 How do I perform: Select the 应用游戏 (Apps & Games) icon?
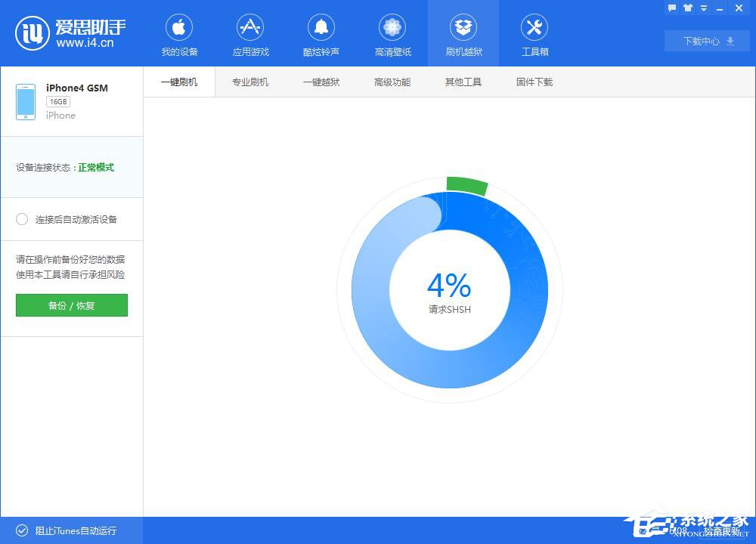[250, 34]
